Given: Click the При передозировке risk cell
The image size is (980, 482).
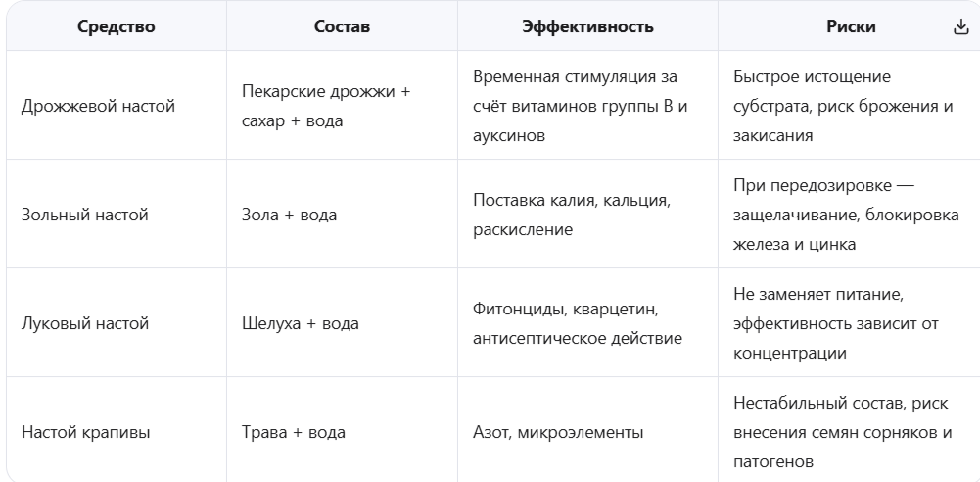Looking at the screenshot, I should click(x=849, y=214).
